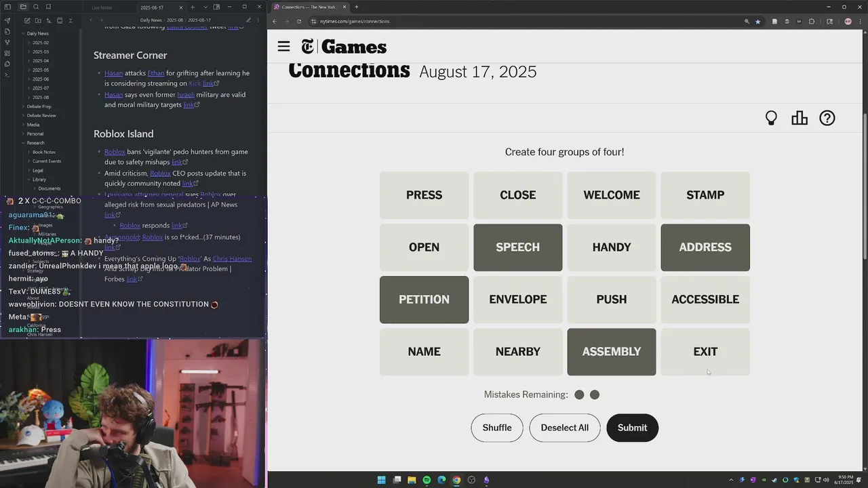Viewport: 868px width, 488px height.
Task: Open Chrome extensions puzzle icon
Action: pyautogui.click(x=812, y=21)
